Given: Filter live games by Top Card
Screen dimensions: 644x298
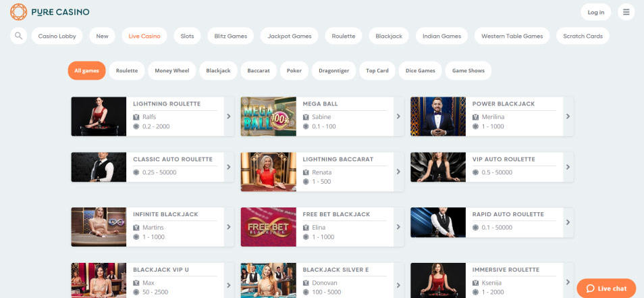Looking at the screenshot, I should point(377,70).
